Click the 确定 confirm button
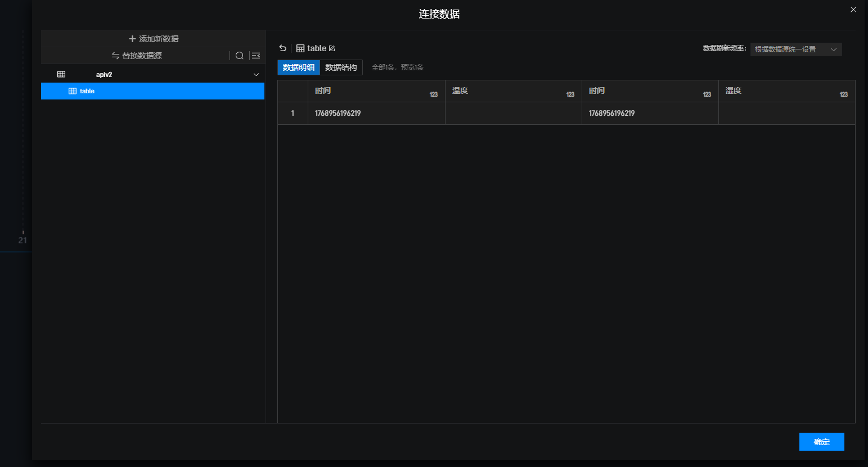Image resolution: width=868 pixels, height=467 pixels. coord(821,442)
